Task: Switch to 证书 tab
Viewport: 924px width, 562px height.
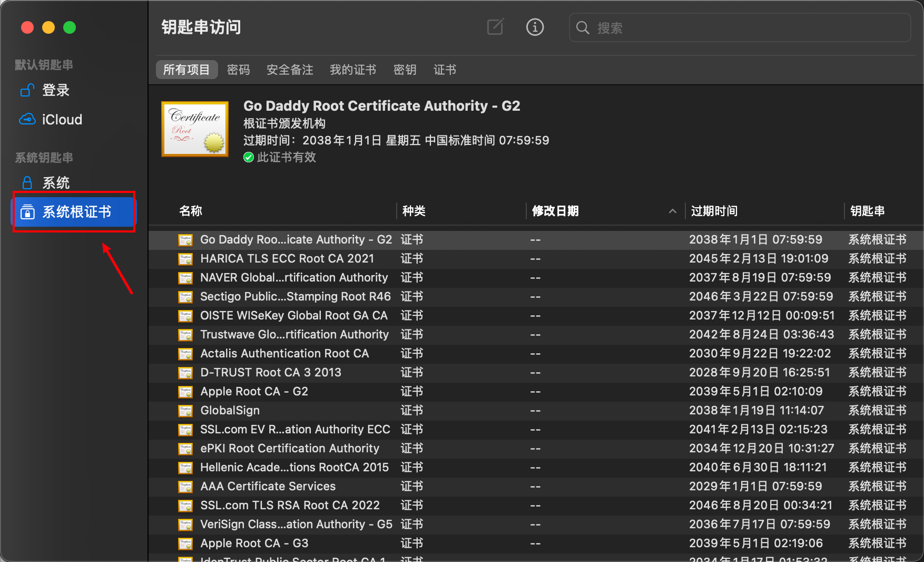Action: 445,70
